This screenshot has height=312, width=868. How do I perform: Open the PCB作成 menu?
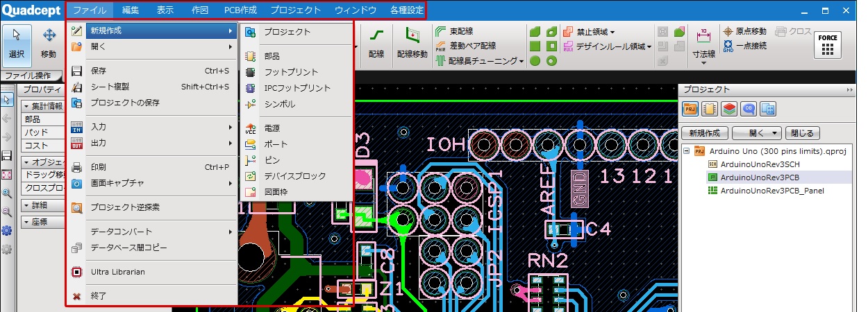(x=240, y=10)
